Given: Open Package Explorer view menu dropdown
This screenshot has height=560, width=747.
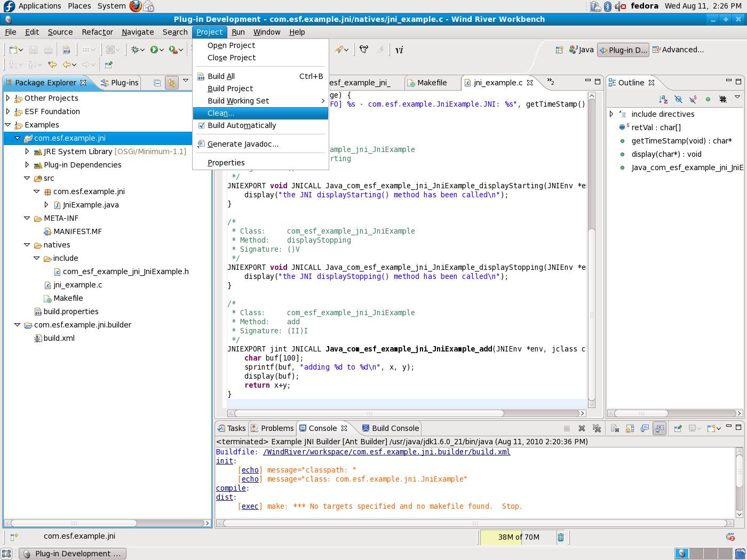Looking at the screenshot, I should pyautogui.click(x=186, y=81).
